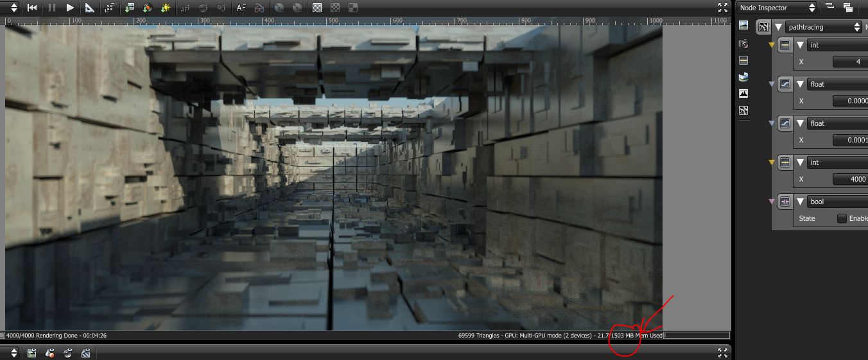Select the render region ruler tool

(90, 8)
